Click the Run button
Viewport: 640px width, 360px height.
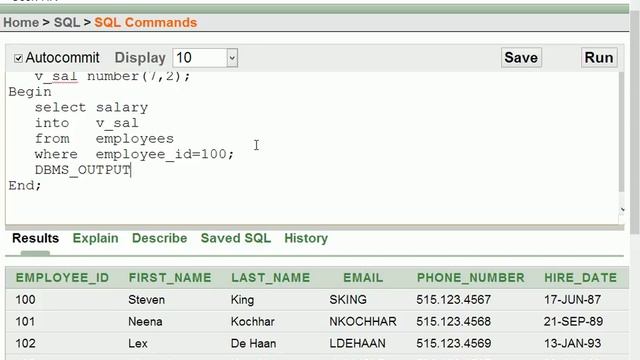pyautogui.click(x=599, y=58)
